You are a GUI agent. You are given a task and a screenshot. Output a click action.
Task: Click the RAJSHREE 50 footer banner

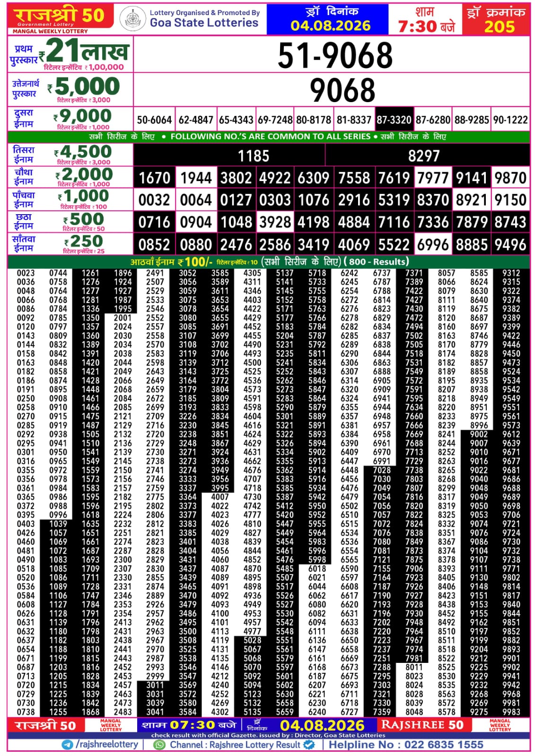422,725
